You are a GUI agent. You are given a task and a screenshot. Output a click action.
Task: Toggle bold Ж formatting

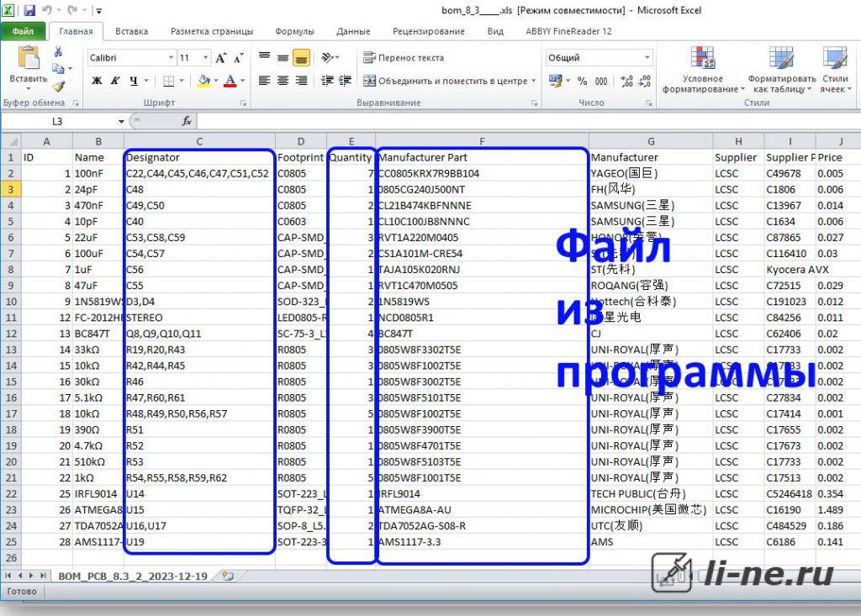click(97, 81)
